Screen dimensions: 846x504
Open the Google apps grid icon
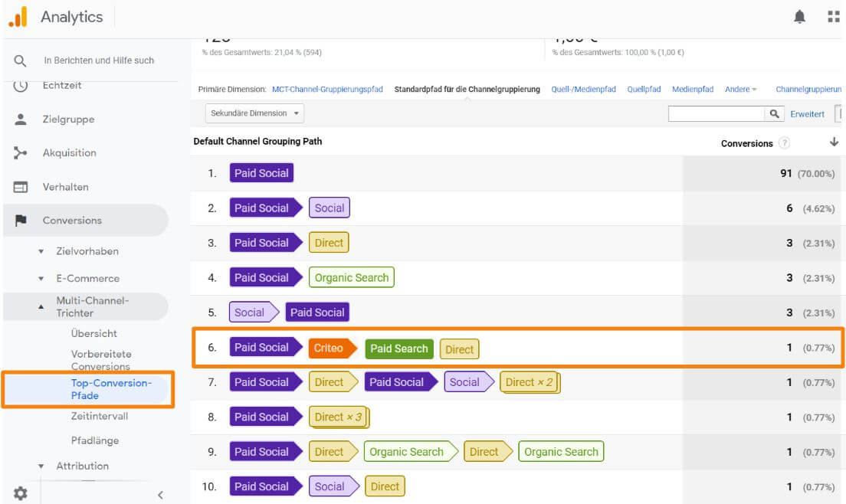pyautogui.click(x=834, y=17)
